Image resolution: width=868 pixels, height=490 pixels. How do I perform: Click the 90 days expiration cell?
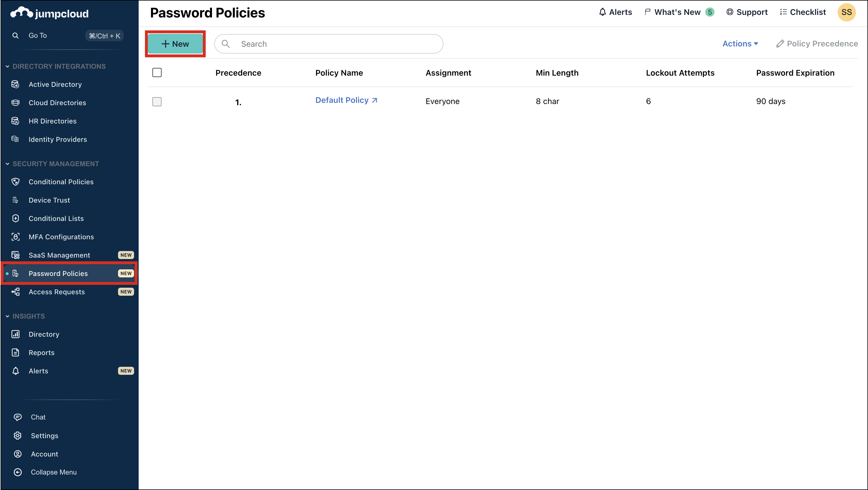click(771, 101)
